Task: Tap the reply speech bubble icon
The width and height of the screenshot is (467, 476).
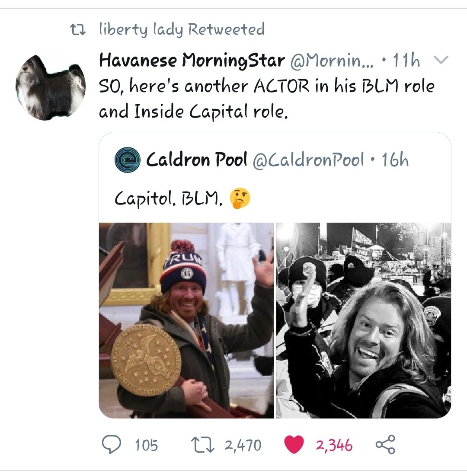Action: pos(111,445)
